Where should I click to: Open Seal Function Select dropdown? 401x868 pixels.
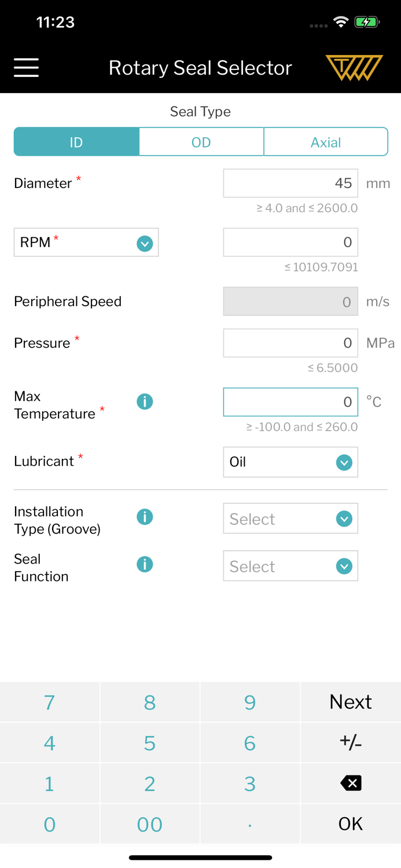[x=290, y=567]
